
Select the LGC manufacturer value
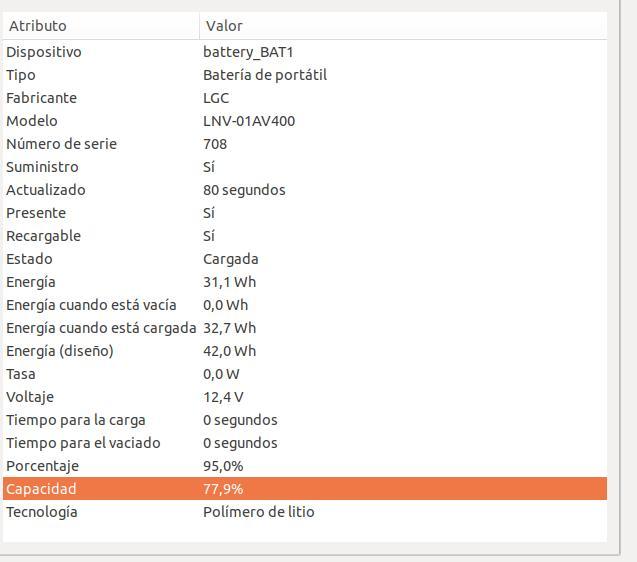(216, 98)
